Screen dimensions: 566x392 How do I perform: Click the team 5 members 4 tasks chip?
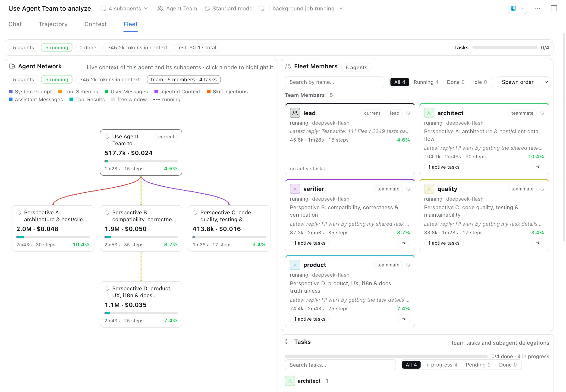click(184, 79)
